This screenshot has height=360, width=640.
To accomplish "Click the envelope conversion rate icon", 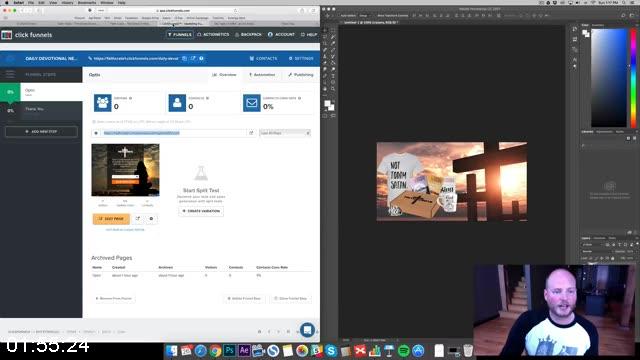I will [252, 103].
